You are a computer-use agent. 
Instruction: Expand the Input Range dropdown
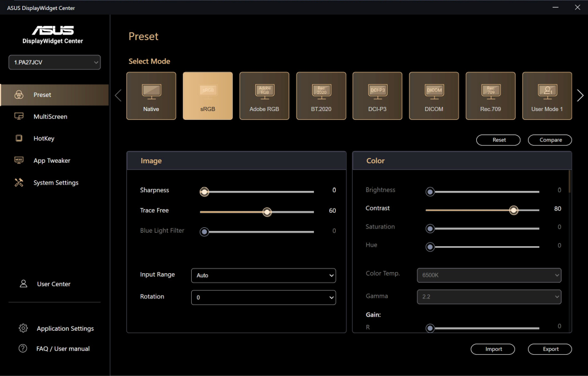(x=263, y=275)
